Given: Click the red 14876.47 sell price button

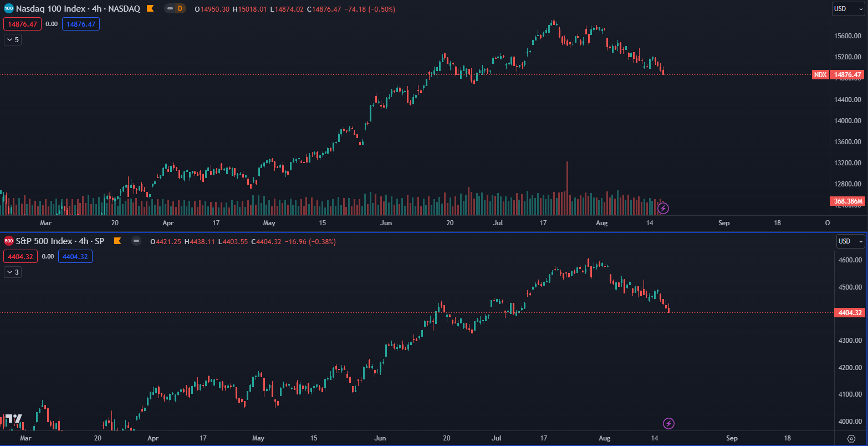Looking at the screenshot, I should 22,24.
